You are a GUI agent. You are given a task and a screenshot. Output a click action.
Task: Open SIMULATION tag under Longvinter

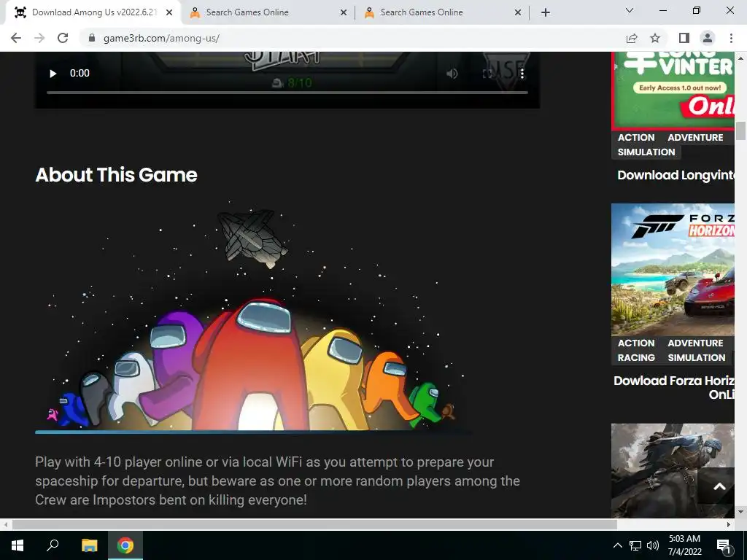(646, 152)
